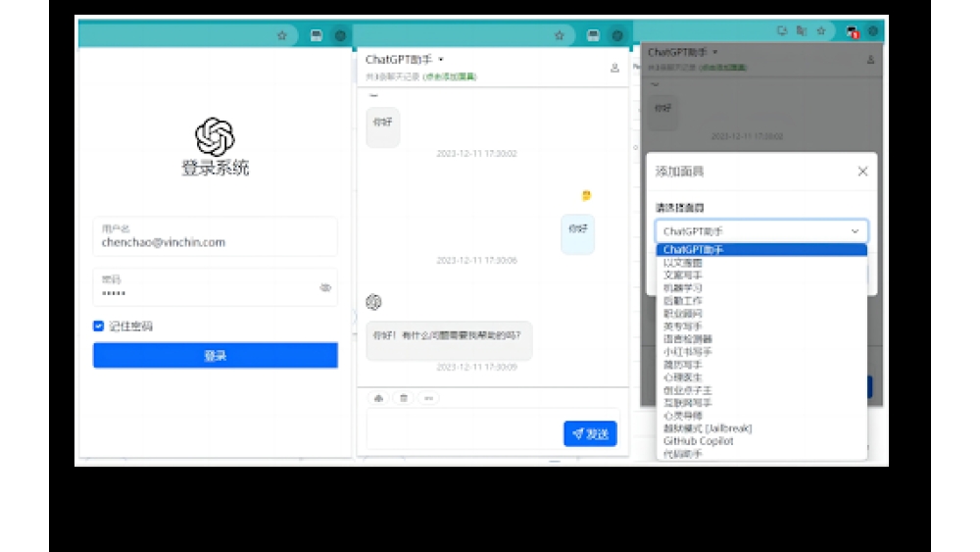Open side panel icon in login window toolbar
Screen dimensions: 980x552
click(317, 35)
